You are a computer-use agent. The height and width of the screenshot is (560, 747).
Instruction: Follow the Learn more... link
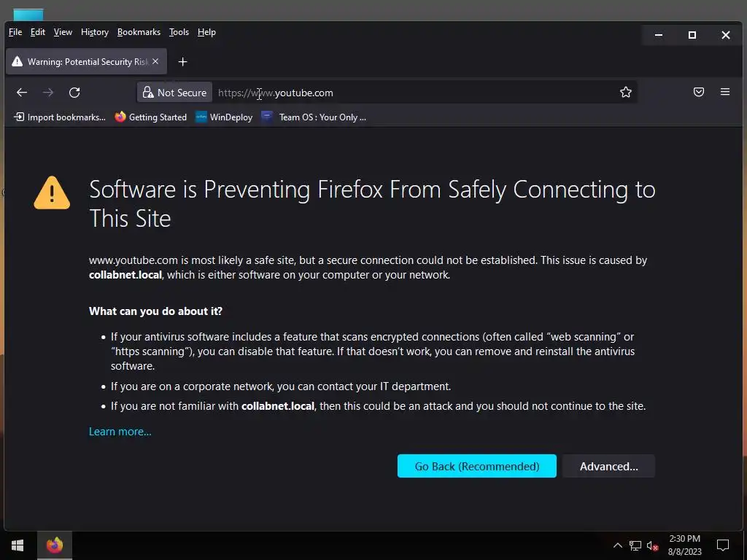(120, 432)
